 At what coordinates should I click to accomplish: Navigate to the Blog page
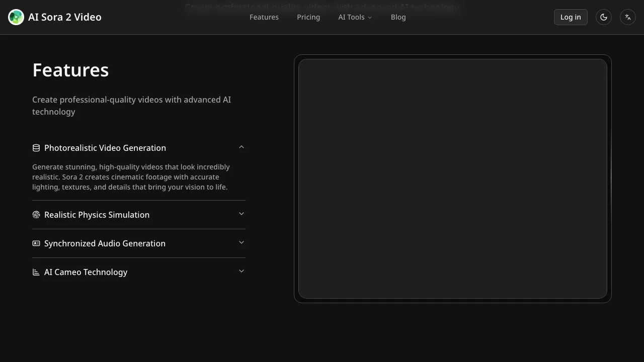coord(398,17)
